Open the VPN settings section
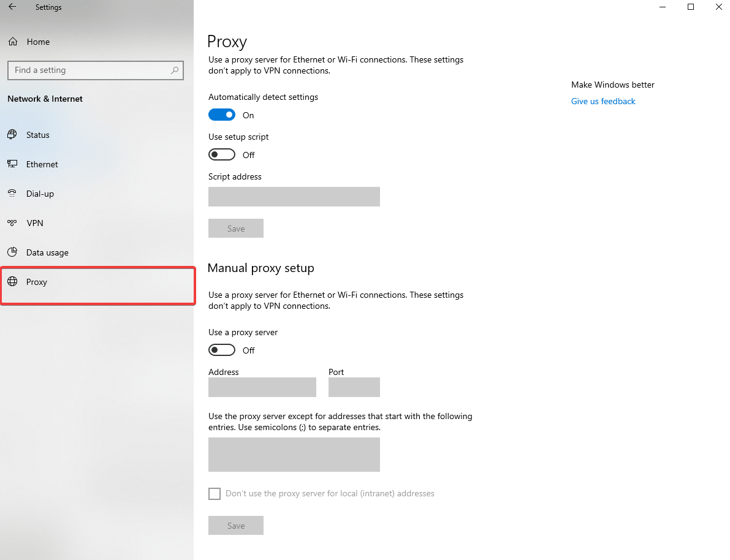Screen dimensions: 730x560 point(97,223)
